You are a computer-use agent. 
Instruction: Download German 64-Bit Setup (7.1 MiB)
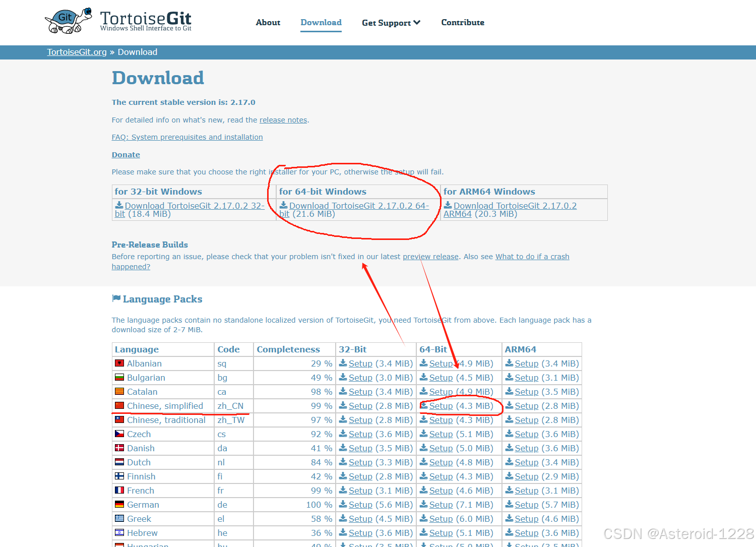441,505
